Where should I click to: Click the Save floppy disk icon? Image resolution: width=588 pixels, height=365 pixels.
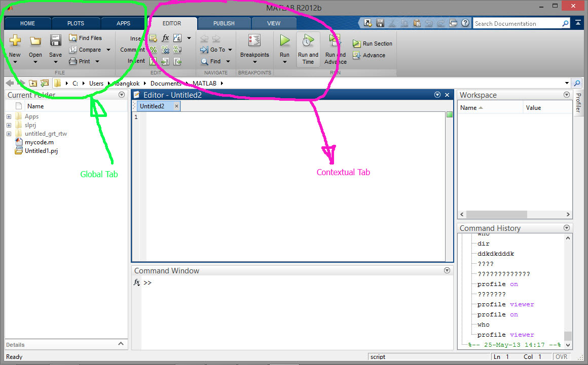(x=55, y=40)
